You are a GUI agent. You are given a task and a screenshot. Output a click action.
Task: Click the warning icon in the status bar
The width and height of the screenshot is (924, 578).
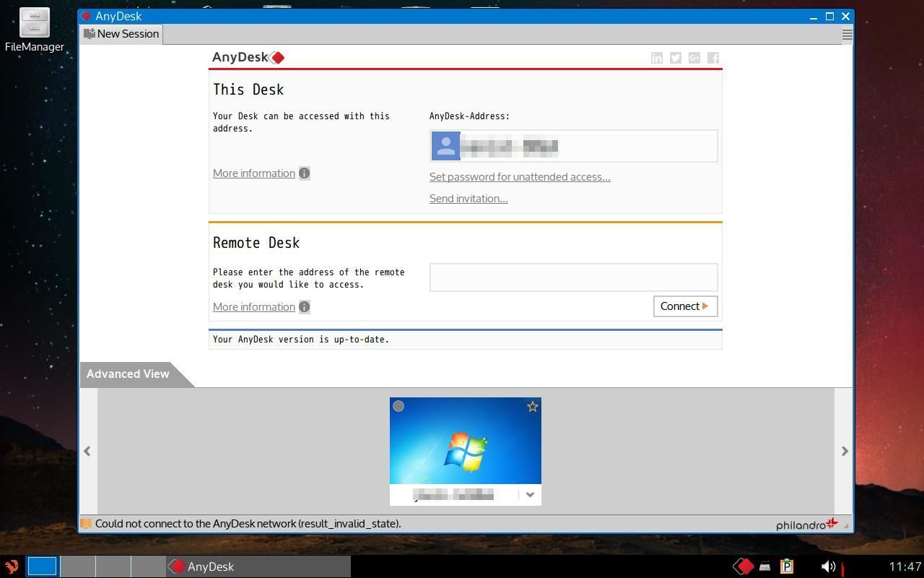click(x=87, y=523)
